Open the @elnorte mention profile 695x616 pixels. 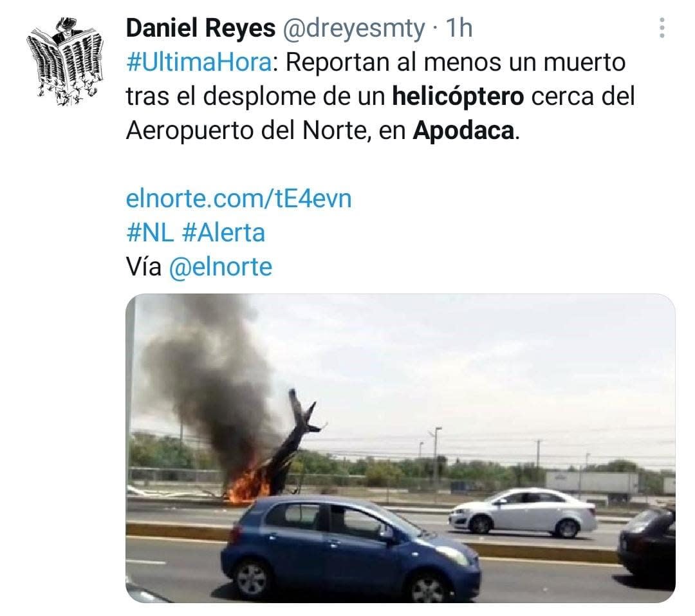click(x=221, y=267)
